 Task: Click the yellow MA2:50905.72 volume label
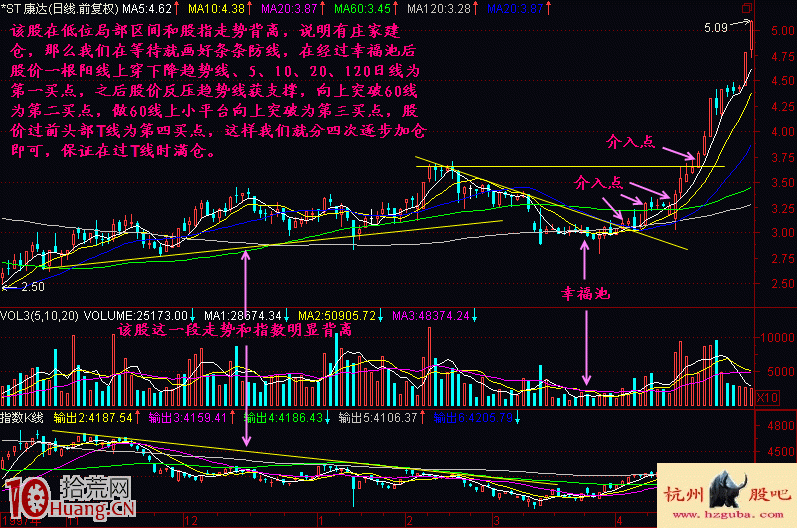(x=336, y=316)
